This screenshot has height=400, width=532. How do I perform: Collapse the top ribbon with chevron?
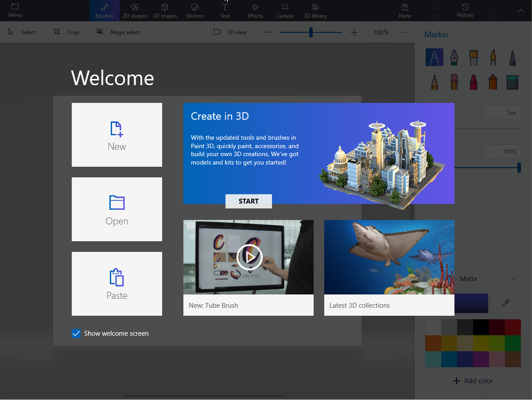tap(521, 11)
